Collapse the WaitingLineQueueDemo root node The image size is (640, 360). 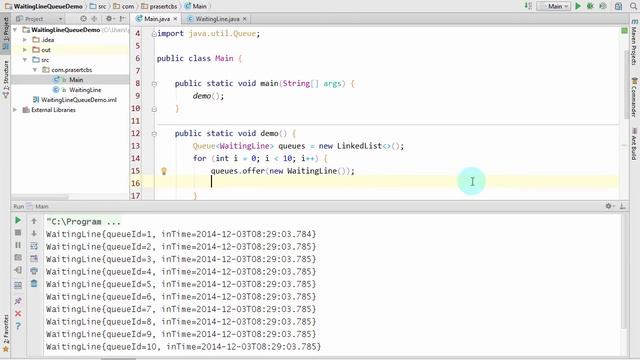pos(16,30)
